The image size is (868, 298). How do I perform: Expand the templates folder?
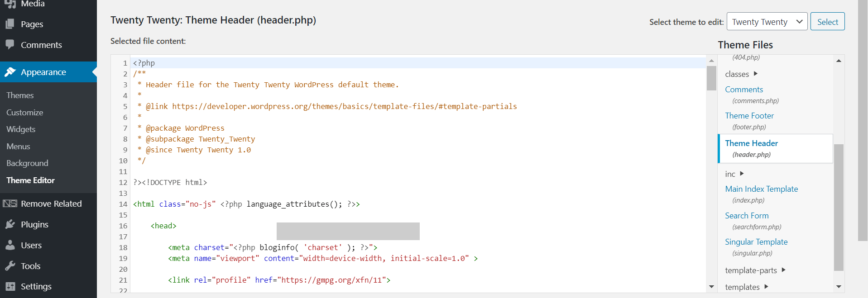[746, 287]
